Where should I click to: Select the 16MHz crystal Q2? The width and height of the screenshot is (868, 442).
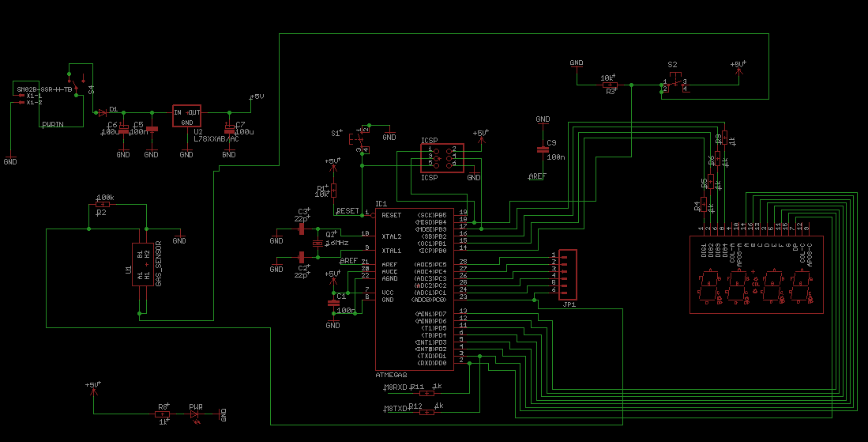318,243
